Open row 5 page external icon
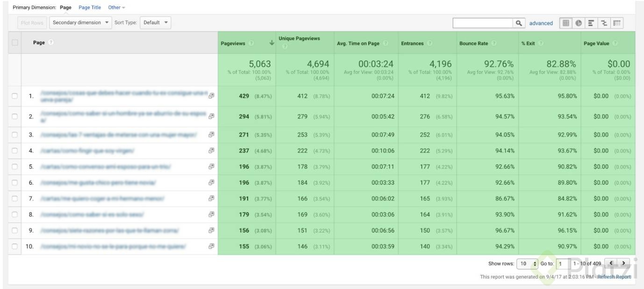 211,166
